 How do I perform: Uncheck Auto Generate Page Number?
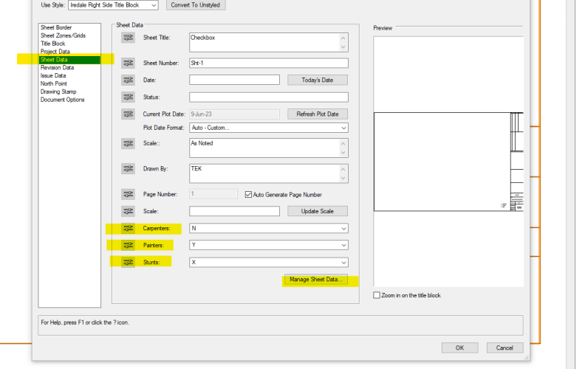(x=249, y=194)
